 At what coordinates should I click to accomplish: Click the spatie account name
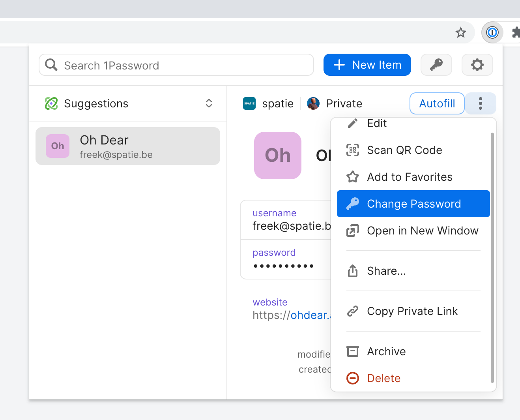coord(278,103)
